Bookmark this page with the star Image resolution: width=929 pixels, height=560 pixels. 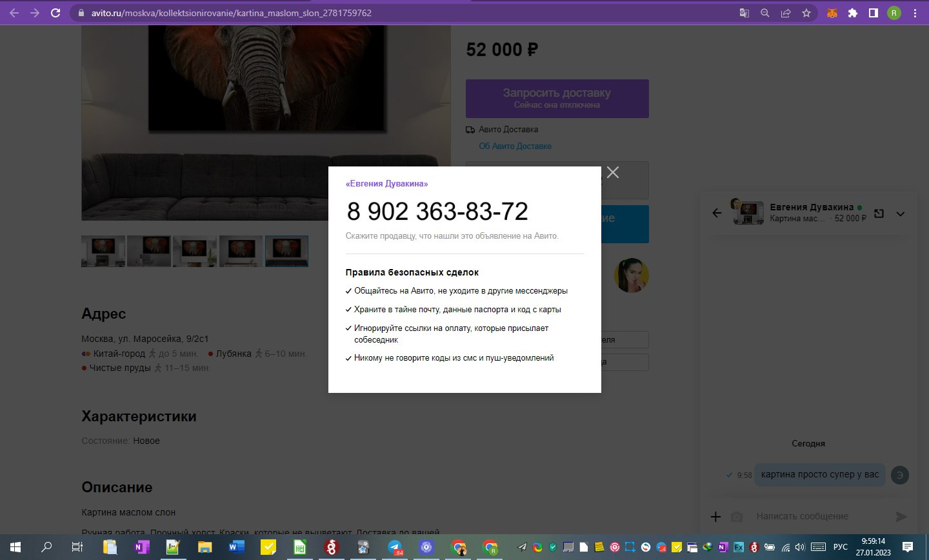coord(806,13)
